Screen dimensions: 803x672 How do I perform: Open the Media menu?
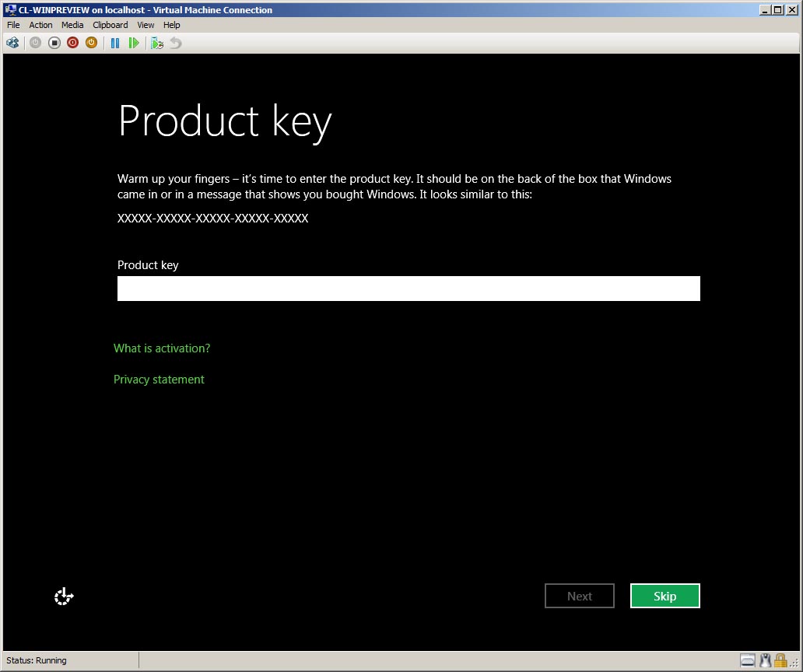click(x=72, y=25)
